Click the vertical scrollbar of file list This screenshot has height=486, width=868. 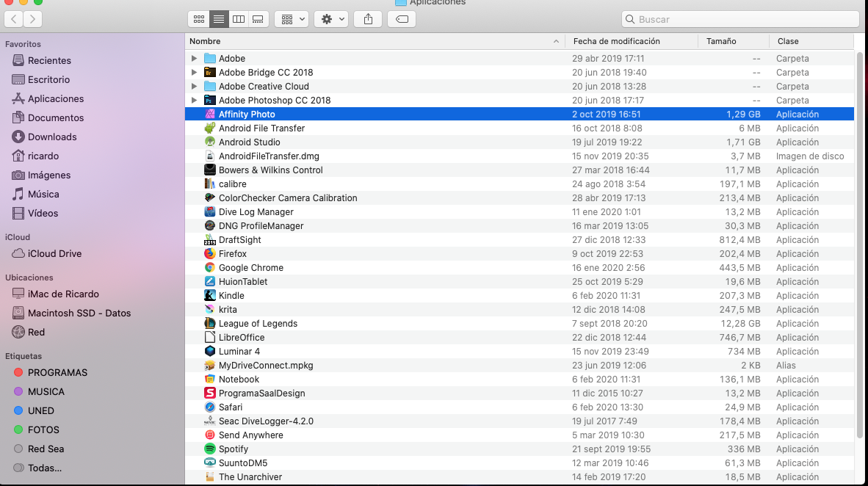coord(860,244)
